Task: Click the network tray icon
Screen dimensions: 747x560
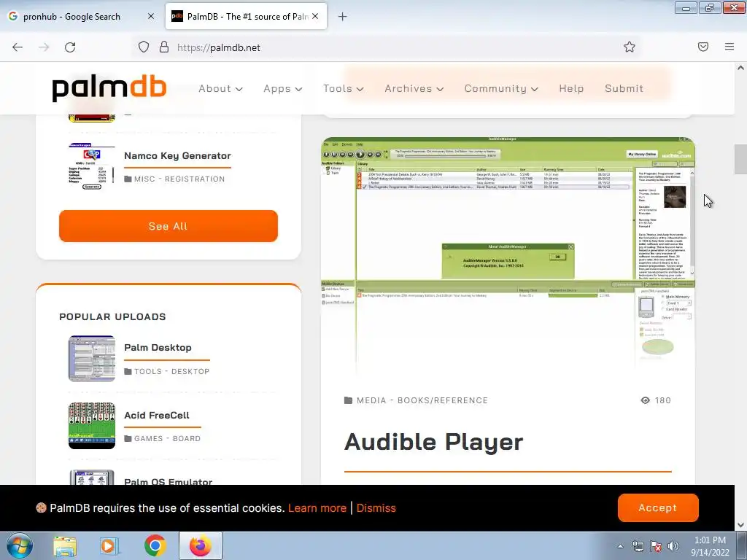Action: pos(638,546)
